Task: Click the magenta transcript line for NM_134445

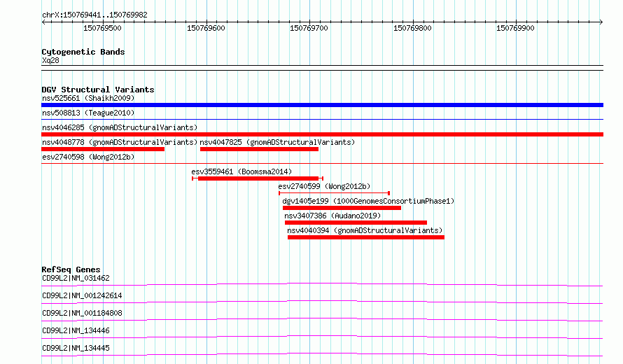Action: tap(322, 354)
